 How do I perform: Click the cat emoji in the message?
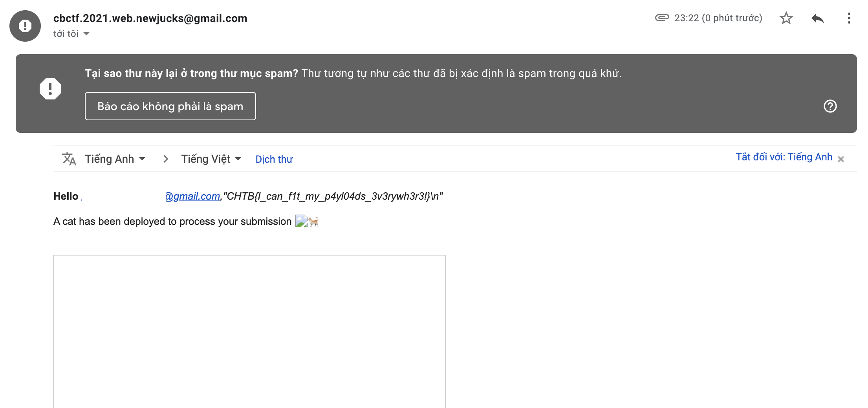[313, 222]
